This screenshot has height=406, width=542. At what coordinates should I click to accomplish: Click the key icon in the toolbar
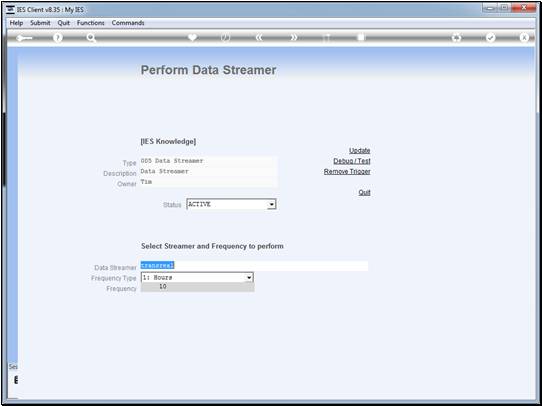coord(24,38)
